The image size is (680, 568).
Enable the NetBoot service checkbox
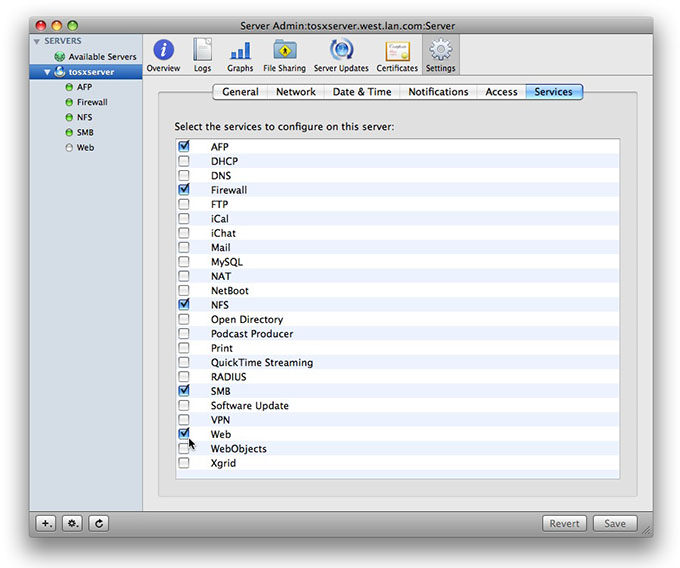coord(184,290)
